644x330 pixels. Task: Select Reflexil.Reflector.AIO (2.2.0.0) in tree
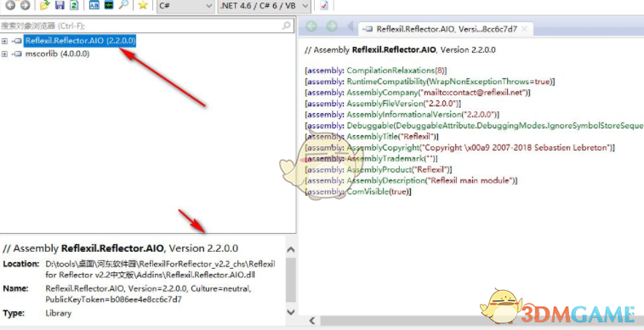pyautogui.click(x=80, y=41)
